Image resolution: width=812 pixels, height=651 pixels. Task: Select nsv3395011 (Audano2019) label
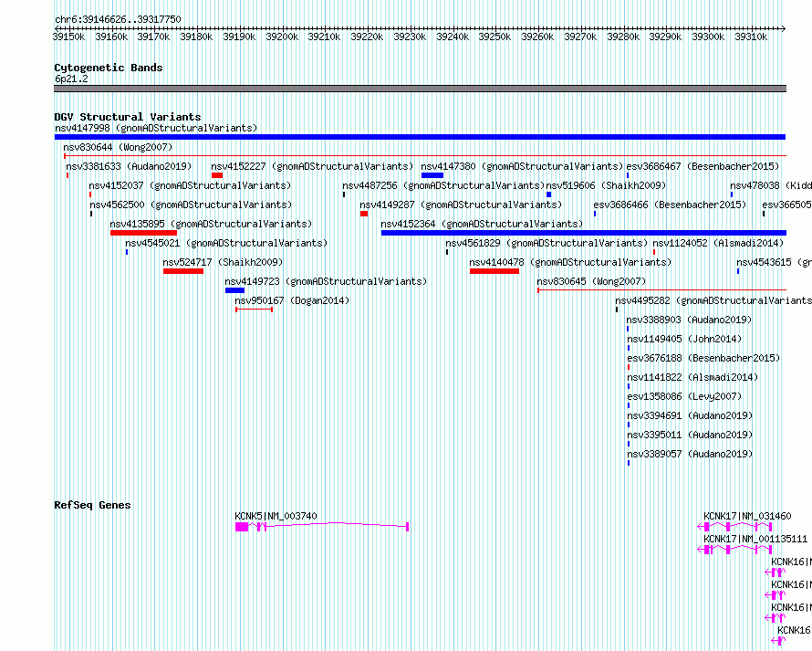[690, 435]
